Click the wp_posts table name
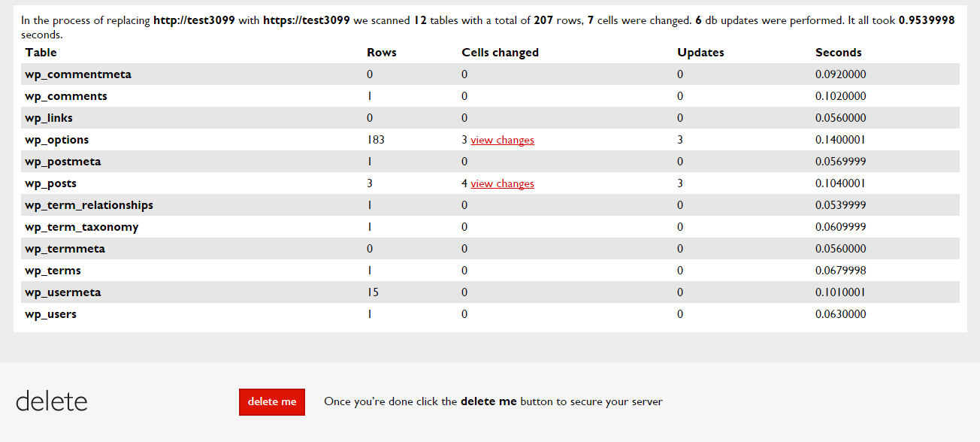980x442 pixels. [x=51, y=183]
